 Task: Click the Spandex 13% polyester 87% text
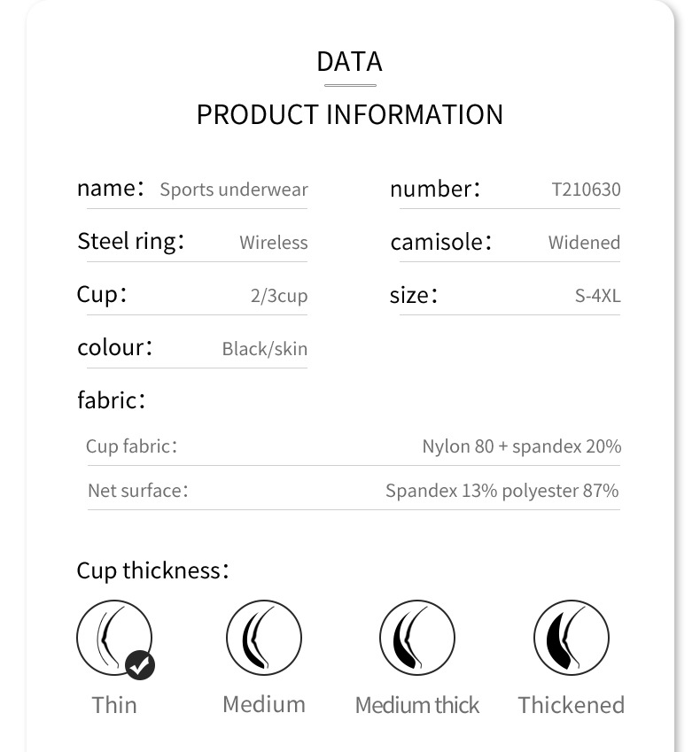(x=502, y=491)
